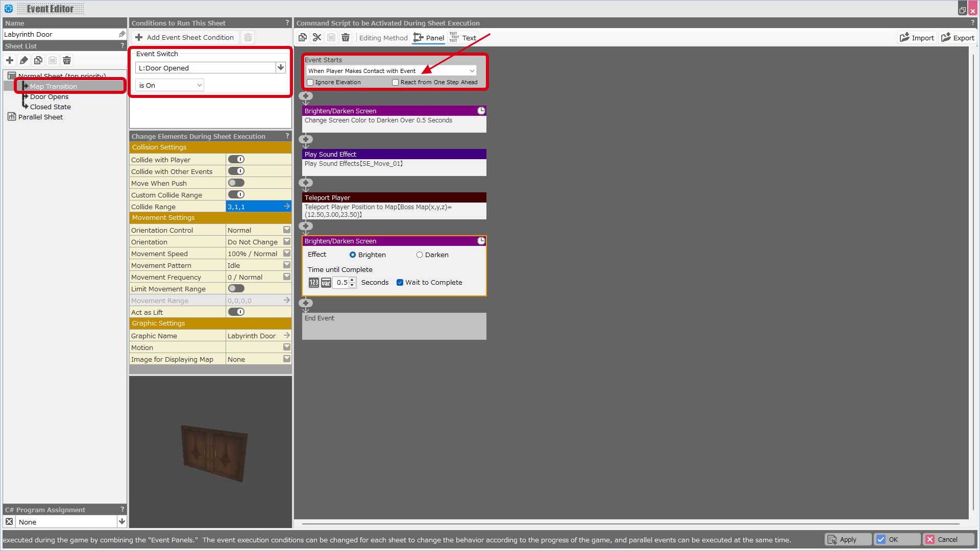This screenshot has height=551, width=980.
Task: Select the Brighten radio button
Action: [352, 255]
